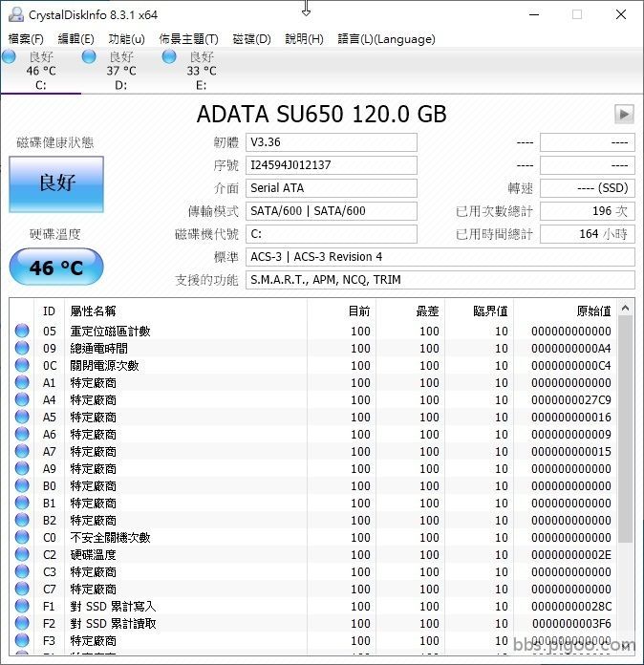The width and height of the screenshot is (644, 665).
Task: Click the 最差 column header
Action: [x=410, y=311]
